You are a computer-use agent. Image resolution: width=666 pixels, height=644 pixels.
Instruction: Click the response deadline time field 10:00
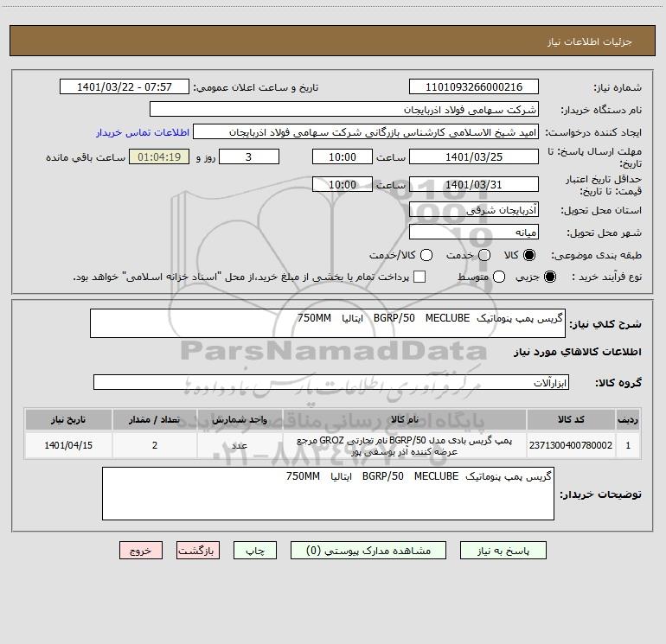[x=343, y=157]
